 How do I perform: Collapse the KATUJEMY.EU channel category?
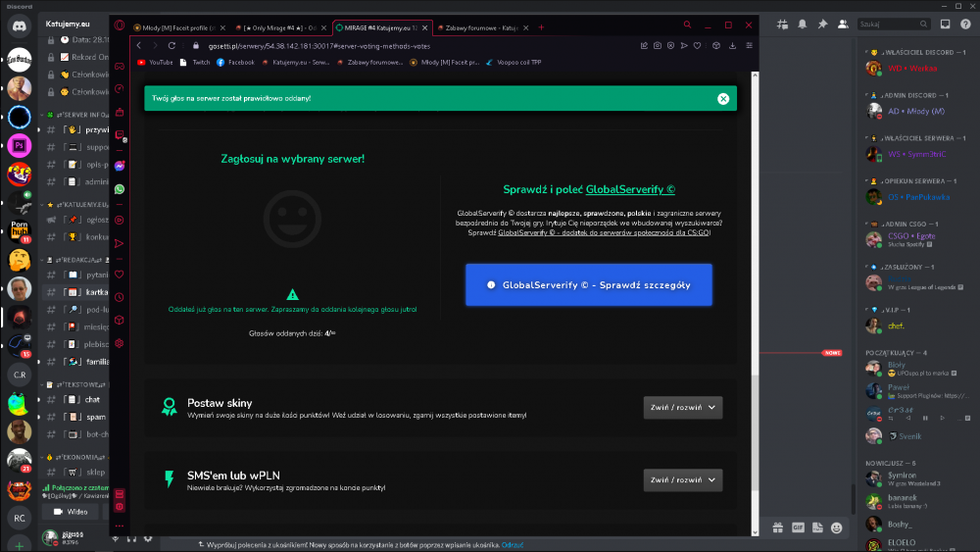tap(75, 204)
